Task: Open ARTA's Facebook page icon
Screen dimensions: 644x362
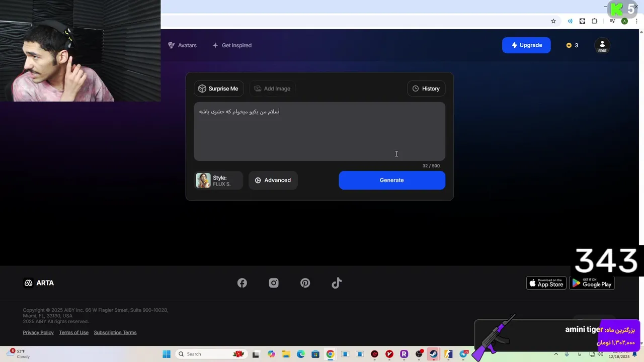Action: pyautogui.click(x=242, y=283)
